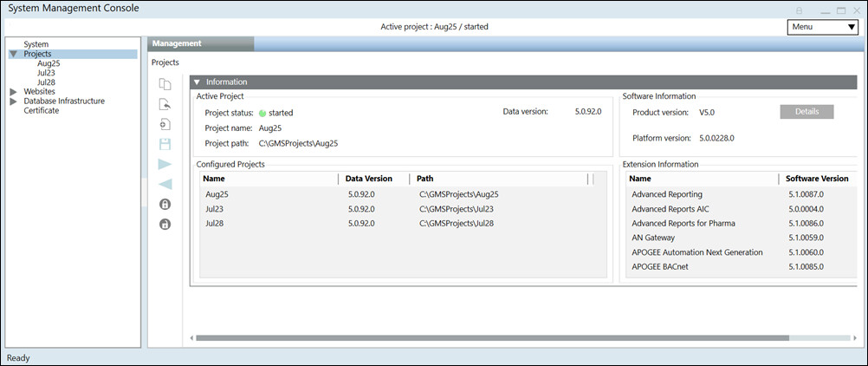Click the save floppy disk icon

165,144
